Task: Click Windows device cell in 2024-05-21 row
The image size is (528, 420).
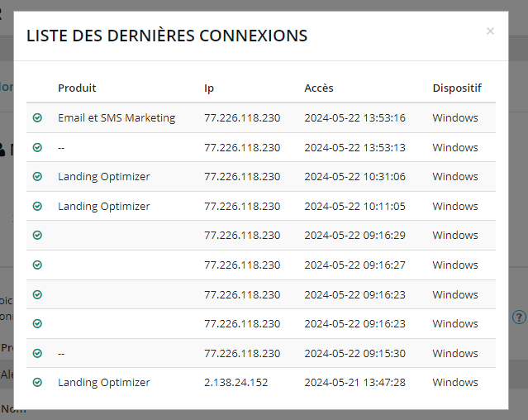Action: click(x=455, y=383)
